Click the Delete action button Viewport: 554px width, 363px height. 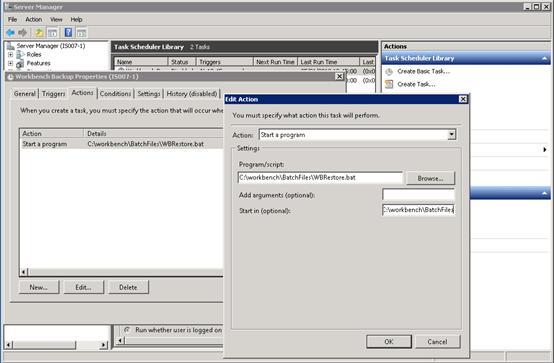click(128, 287)
